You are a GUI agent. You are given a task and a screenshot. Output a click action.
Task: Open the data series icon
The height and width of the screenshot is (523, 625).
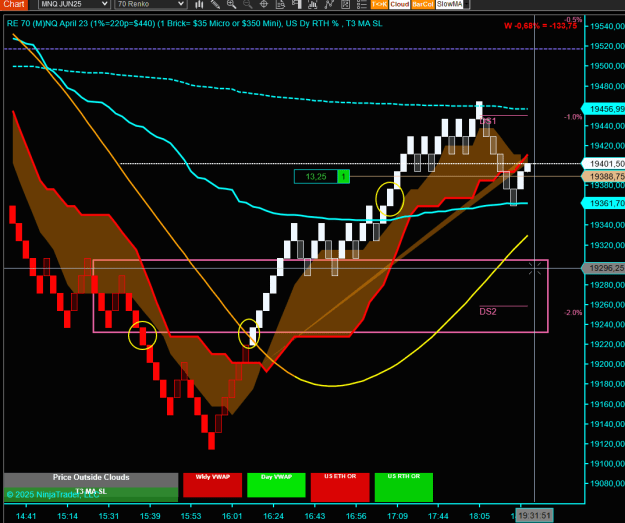(x=280, y=4)
